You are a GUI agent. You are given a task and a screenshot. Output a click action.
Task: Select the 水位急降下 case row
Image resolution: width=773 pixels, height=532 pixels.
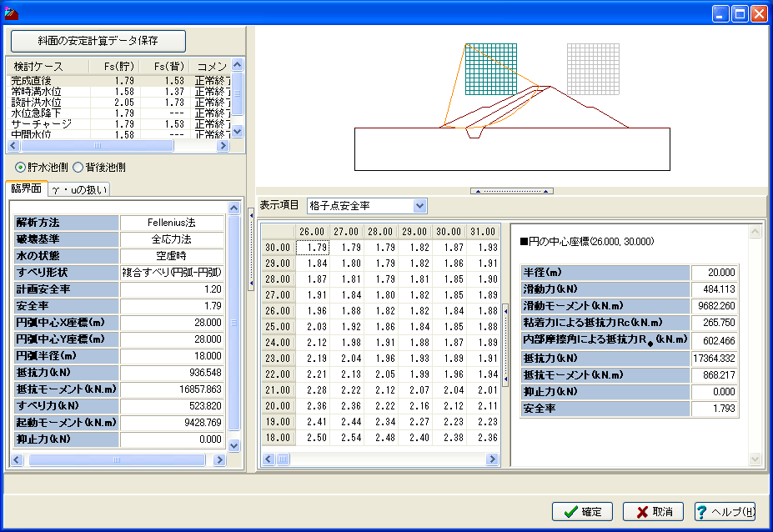tap(118, 113)
